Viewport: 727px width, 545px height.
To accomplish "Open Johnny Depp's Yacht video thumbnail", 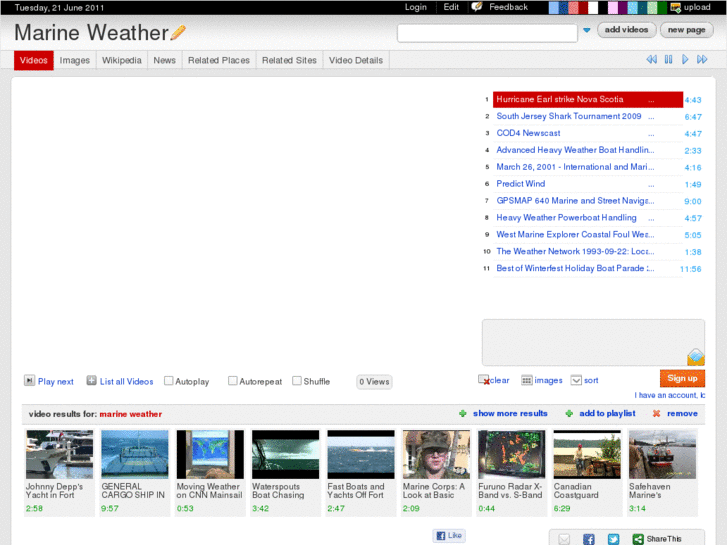I will coord(59,454).
